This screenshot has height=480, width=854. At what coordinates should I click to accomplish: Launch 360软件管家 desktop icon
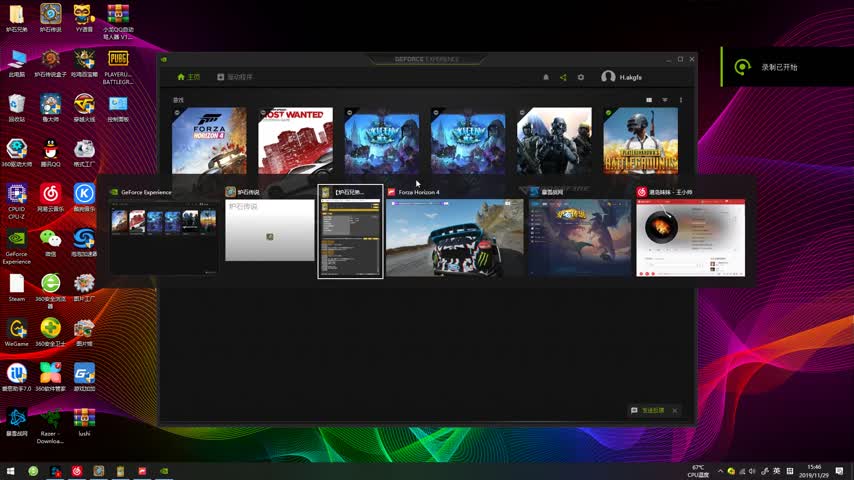[x=50, y=377]
